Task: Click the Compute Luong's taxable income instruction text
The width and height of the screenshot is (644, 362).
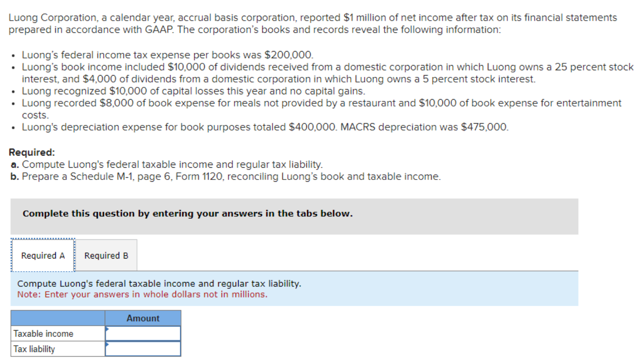Action: pyautogui.click(x=159, y=283)
